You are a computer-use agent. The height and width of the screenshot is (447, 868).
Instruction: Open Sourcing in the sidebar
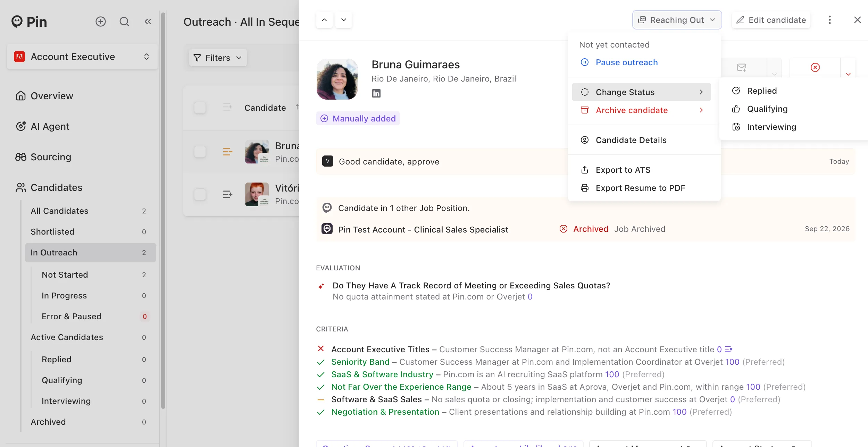coord(82,157)
